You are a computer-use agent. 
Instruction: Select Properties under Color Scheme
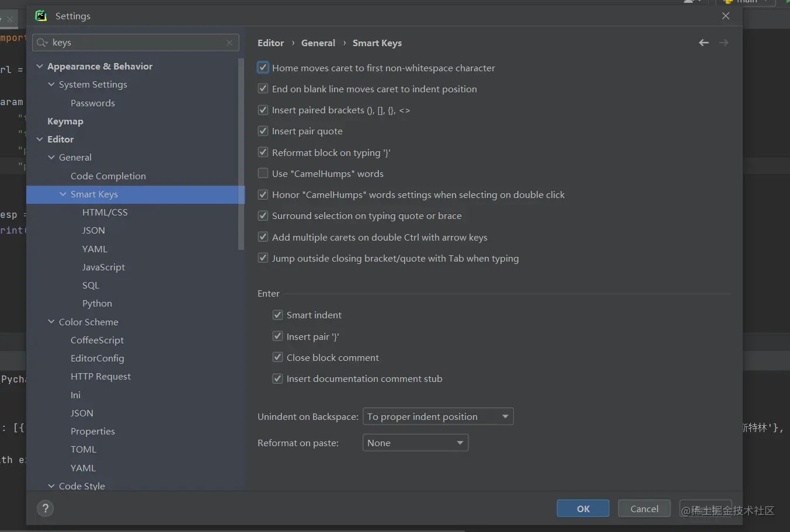tap(92, 431)
